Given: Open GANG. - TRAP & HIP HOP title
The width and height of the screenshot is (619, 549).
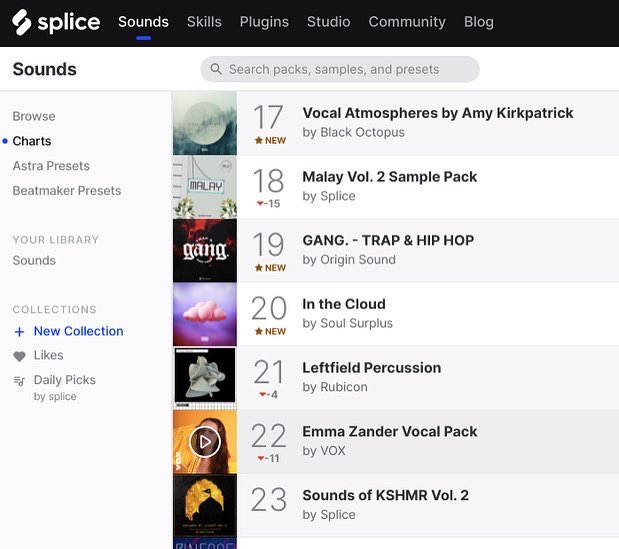Looking at the screenshot, I should point(388,240).
